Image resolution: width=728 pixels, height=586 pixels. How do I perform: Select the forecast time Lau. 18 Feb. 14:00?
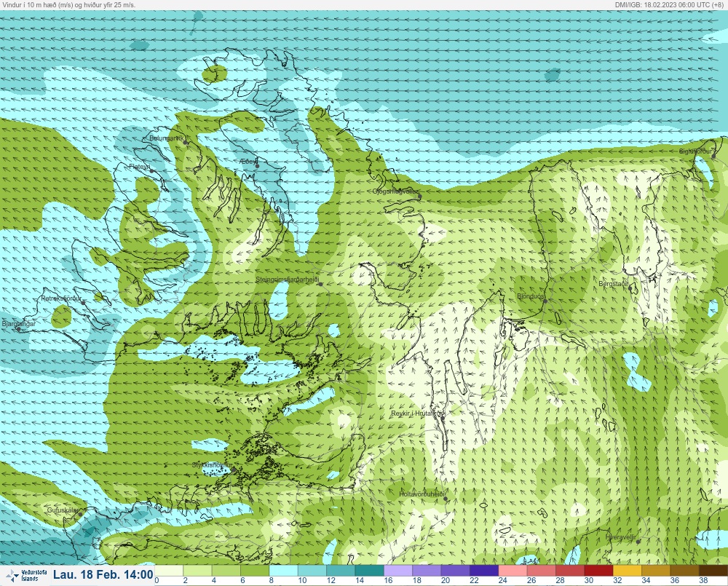point(103,575)
